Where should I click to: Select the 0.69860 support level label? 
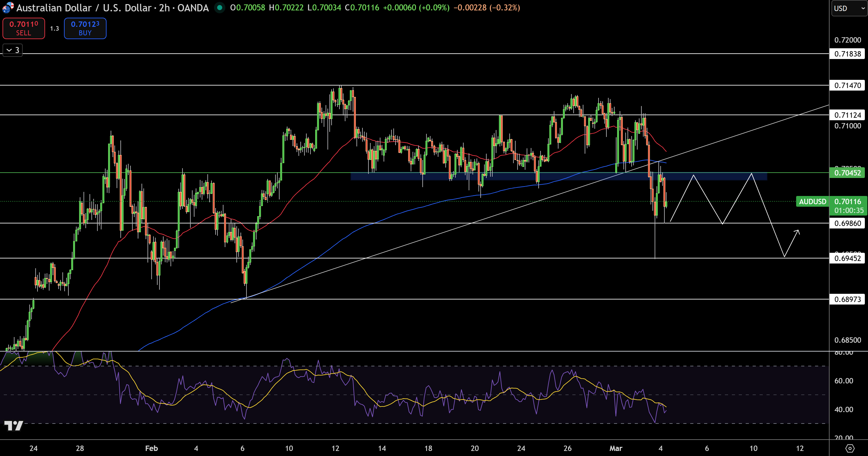point(847,223)
